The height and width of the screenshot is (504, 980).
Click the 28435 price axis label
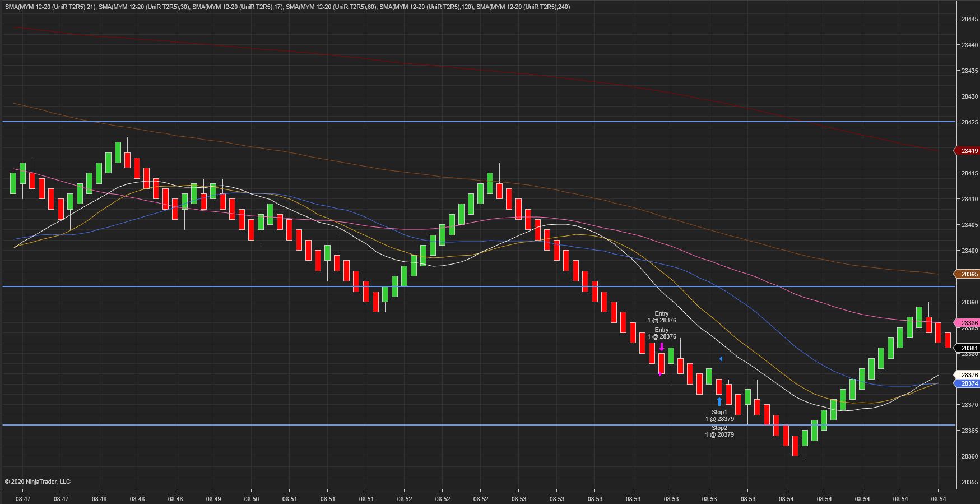tap(969, 71)
